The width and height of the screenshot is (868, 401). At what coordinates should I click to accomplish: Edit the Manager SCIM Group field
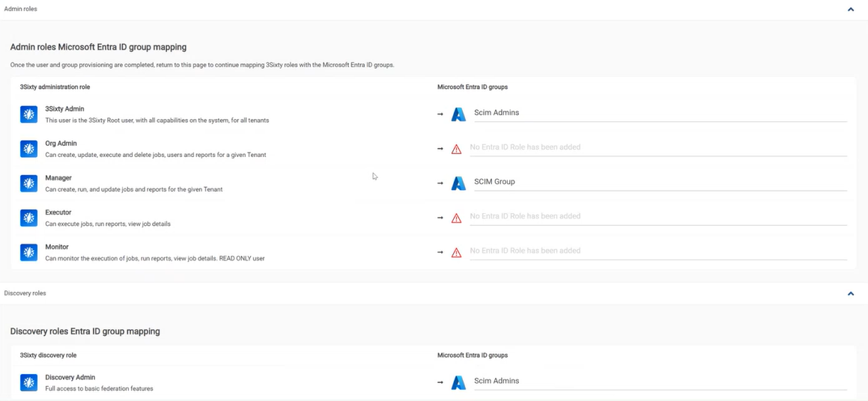click(659, 182)
